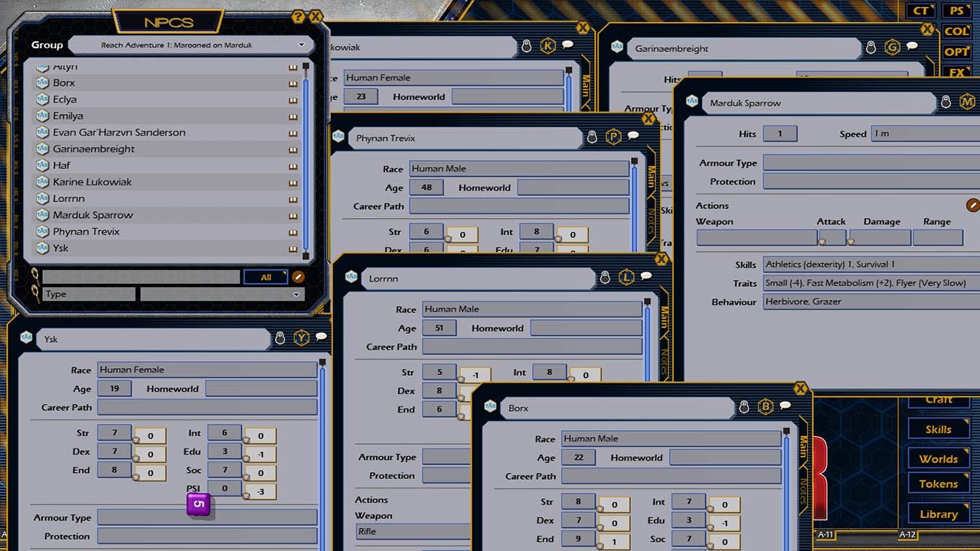
Task: Open the Skills sidebar panel
Action: (x=937, y=429)
